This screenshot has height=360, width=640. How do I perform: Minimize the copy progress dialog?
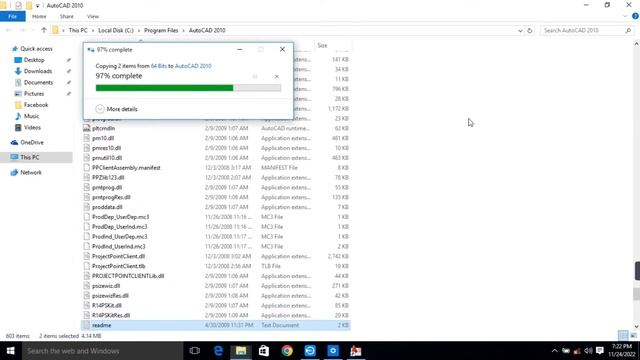pyautogui.click(x=240, y=49)
